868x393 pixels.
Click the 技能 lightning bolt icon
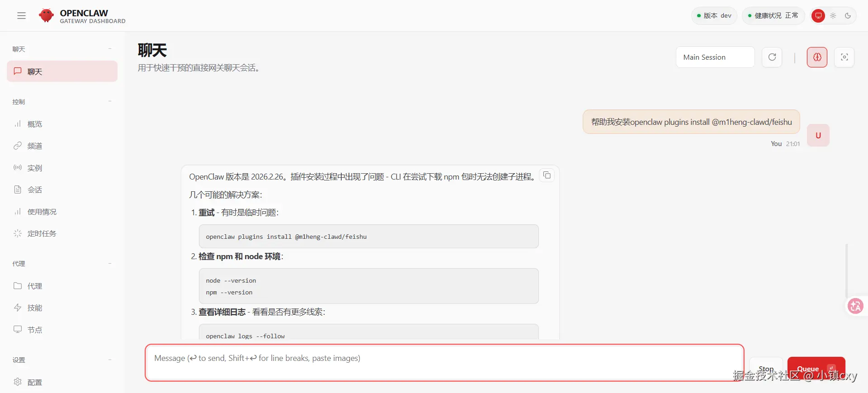coord(18,308)
